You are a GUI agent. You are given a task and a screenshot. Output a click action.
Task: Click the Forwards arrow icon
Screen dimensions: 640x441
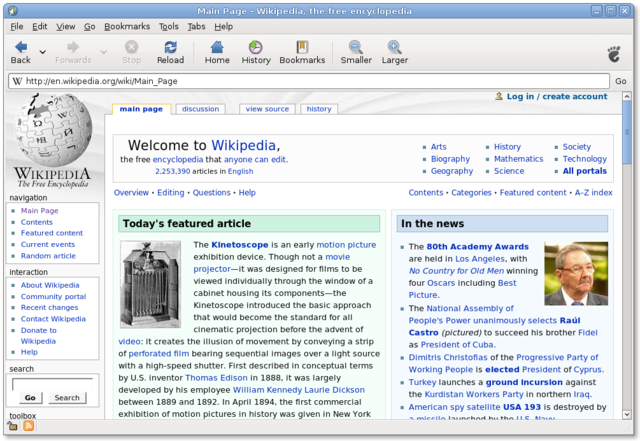tap(73, 47)
